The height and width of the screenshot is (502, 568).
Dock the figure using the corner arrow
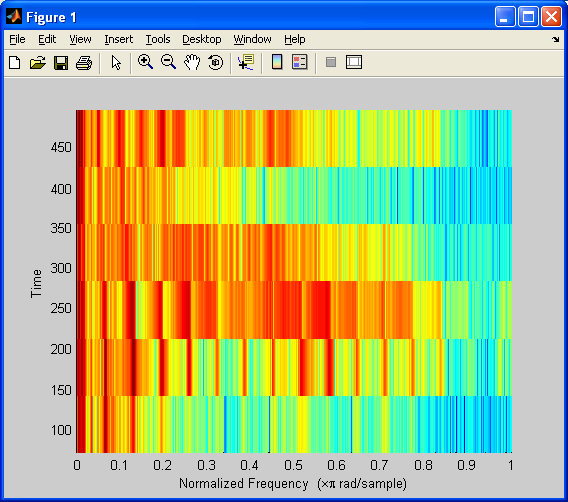[x=556, y=39]
